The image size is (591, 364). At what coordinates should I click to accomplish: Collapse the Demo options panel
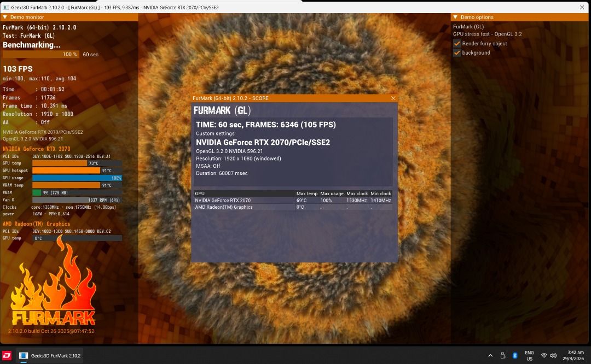click(455, 17)
